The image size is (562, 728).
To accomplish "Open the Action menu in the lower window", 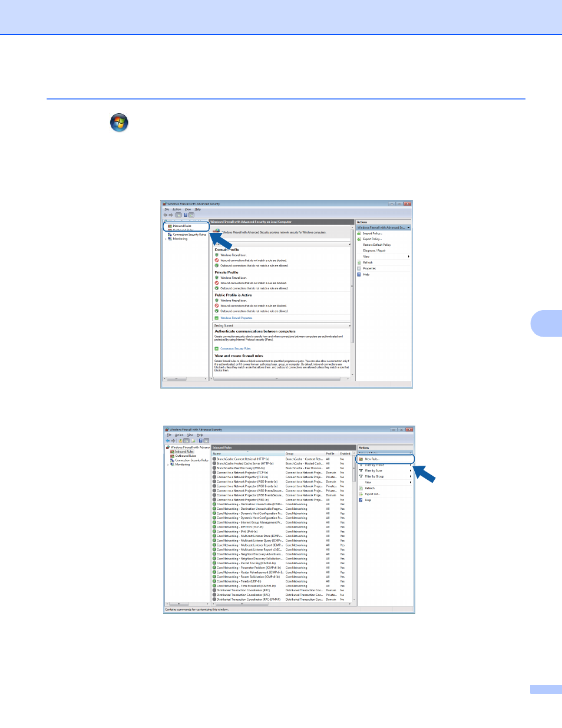I will [x=179, y=435].
